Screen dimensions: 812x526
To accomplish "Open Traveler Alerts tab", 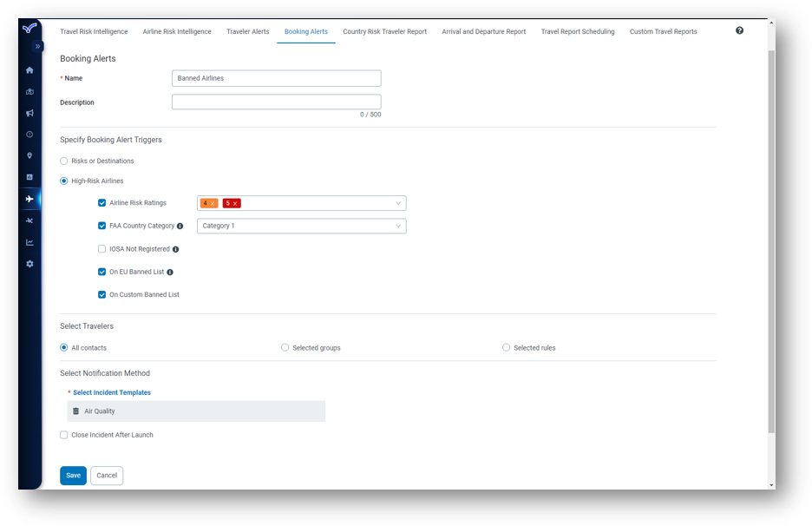I will tap(247, 31).
